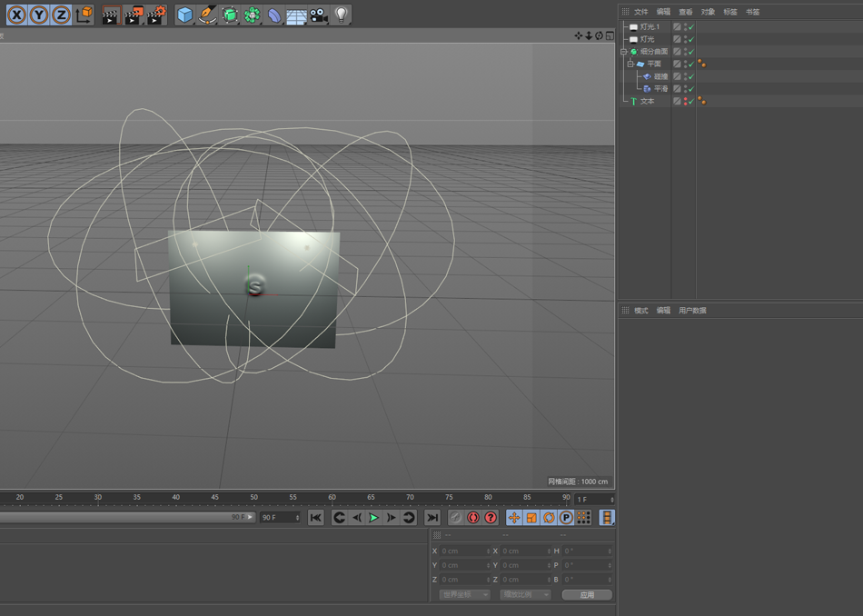Toggle the Y axis lock
863x616 pixels.
click(39, 15)
